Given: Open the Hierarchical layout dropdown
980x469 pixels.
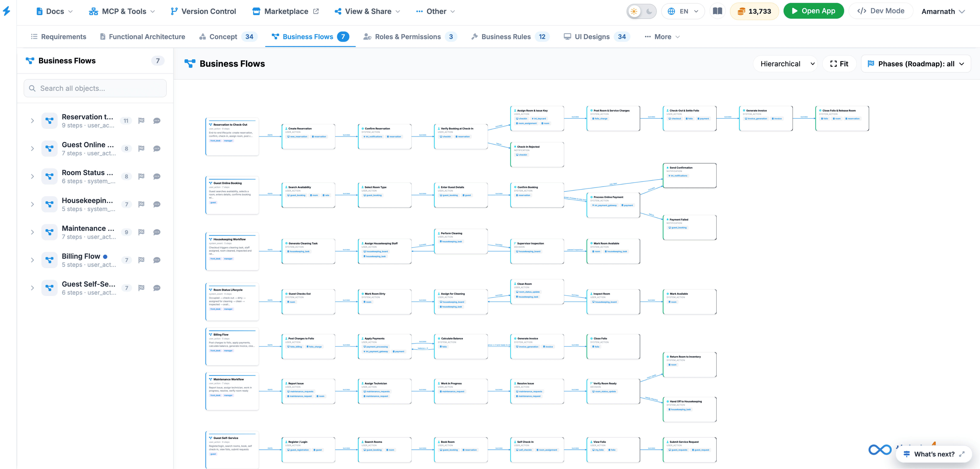Looking at the screenshot, I should 786,64.
